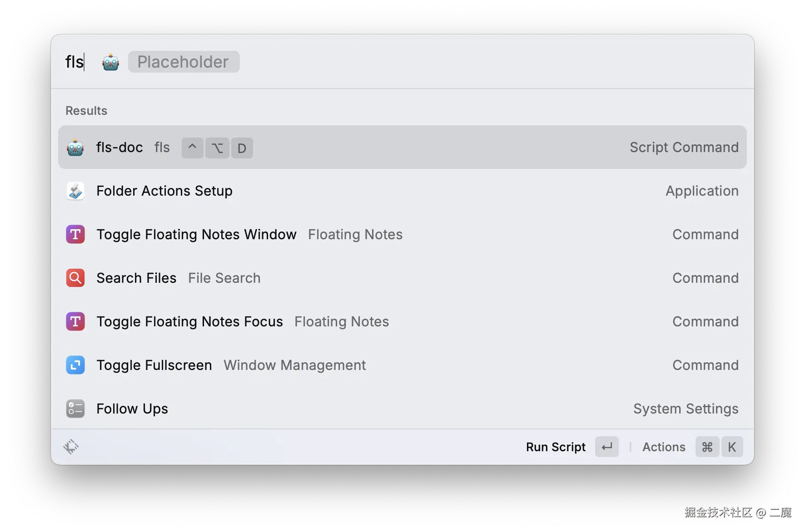Click the Return key hint badge

coord(607,447)
